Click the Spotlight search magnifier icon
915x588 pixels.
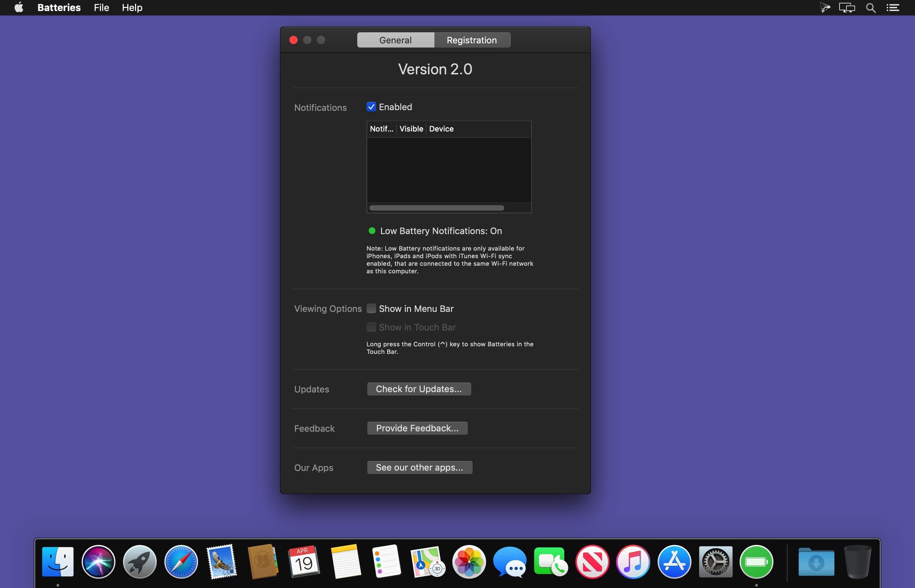click(x=871, y=8)
